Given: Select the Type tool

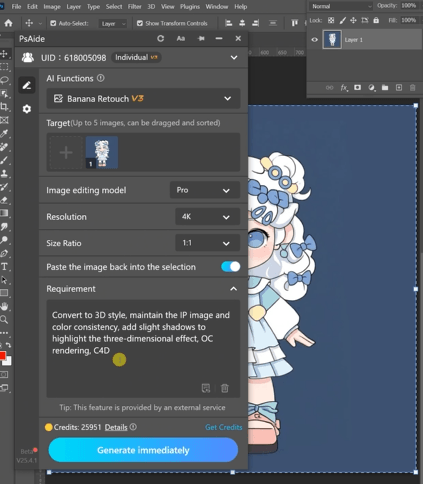Looking at the screenshot, I should tap(4, 266).
